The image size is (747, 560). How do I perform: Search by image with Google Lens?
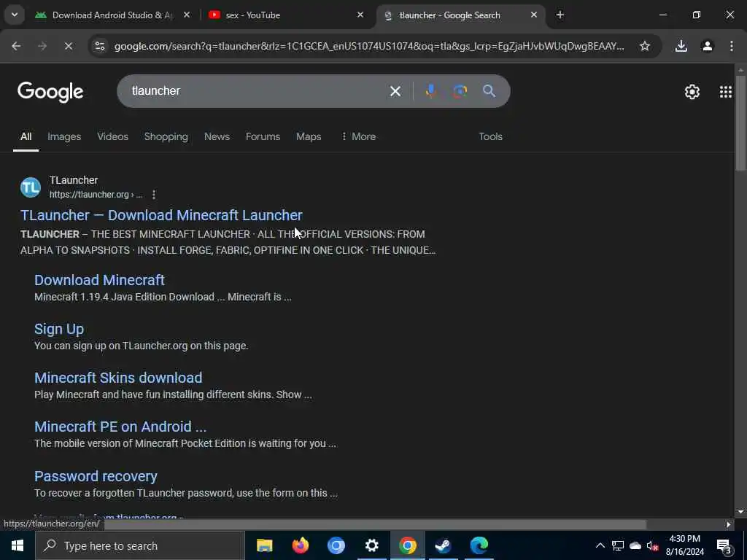(460, 91)
